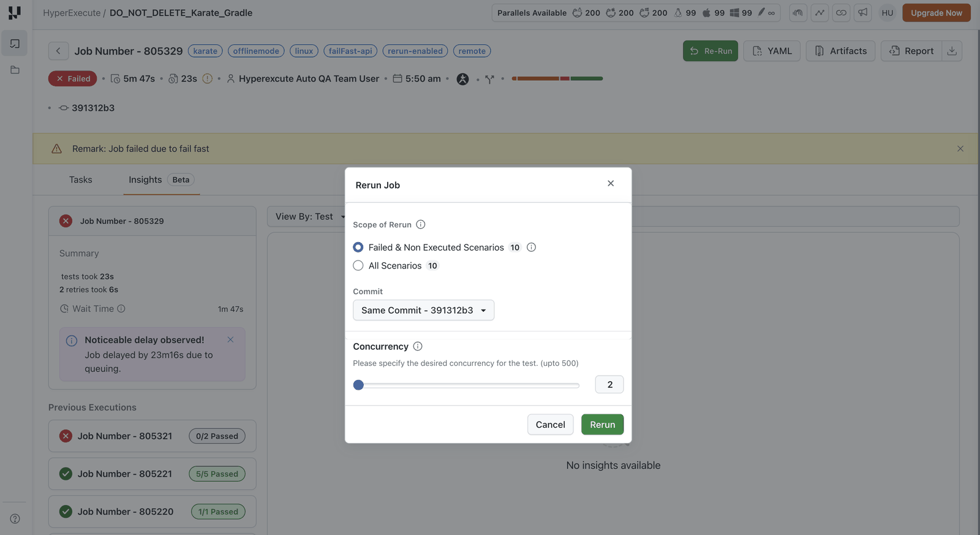
Task: Click Cancel in the Rerun Job dialog
Action: 551,425
